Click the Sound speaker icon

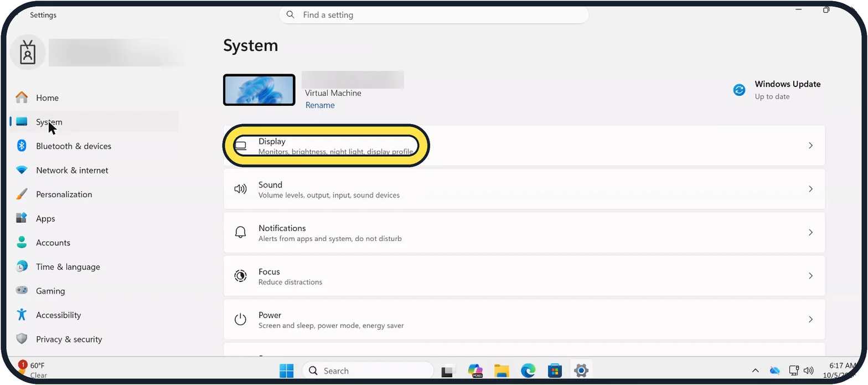click(x=240, y=189)
